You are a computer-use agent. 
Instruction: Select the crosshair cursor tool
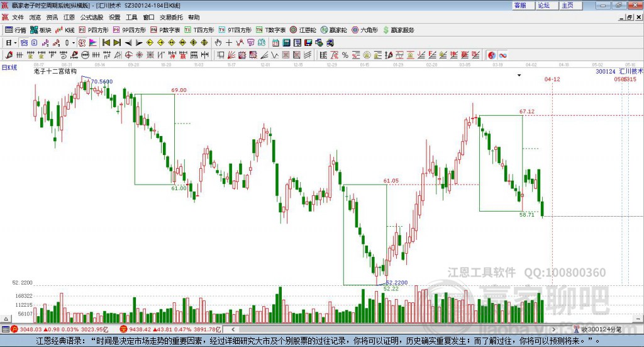click(229, 43)
